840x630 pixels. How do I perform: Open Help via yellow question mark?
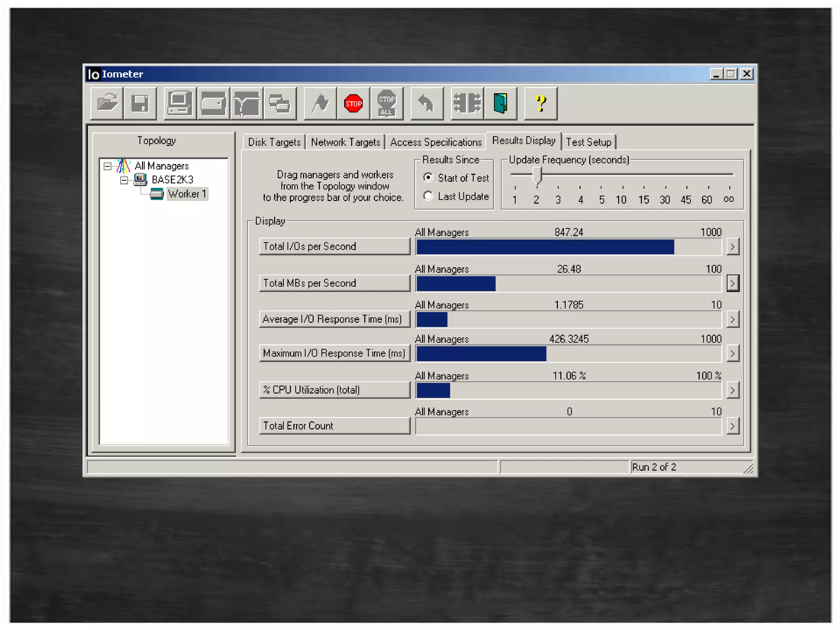coord(541,103)
